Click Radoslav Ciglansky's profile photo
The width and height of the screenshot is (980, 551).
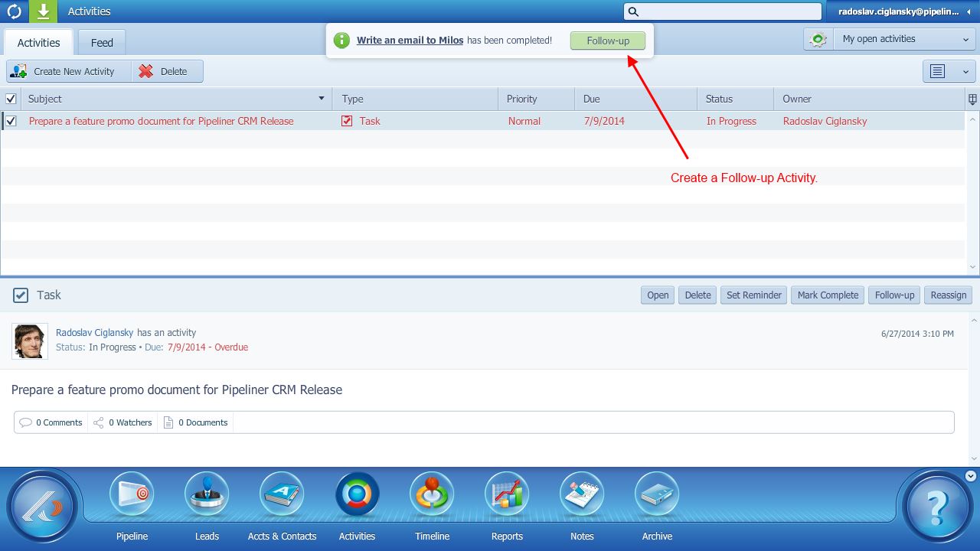pos(30,341)
